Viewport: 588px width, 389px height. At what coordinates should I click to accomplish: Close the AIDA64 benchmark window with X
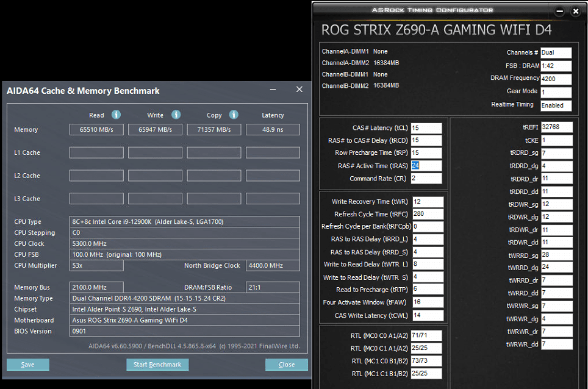pos(299,90)
